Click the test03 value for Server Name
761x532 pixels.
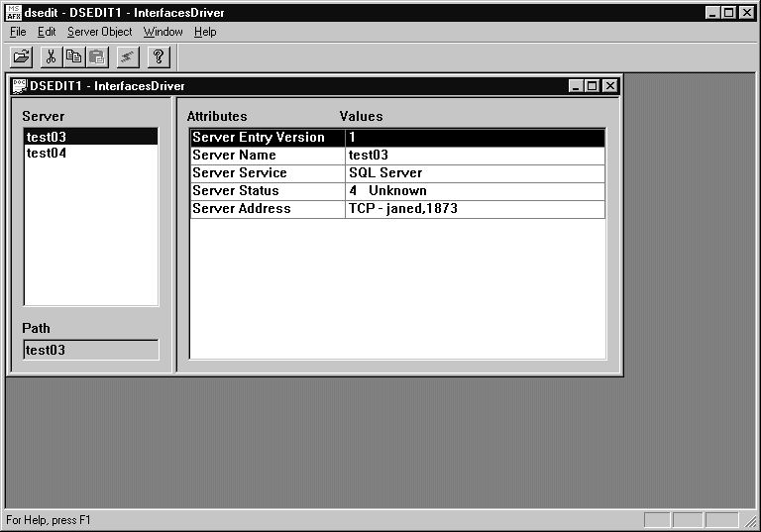tap(476, 156)
